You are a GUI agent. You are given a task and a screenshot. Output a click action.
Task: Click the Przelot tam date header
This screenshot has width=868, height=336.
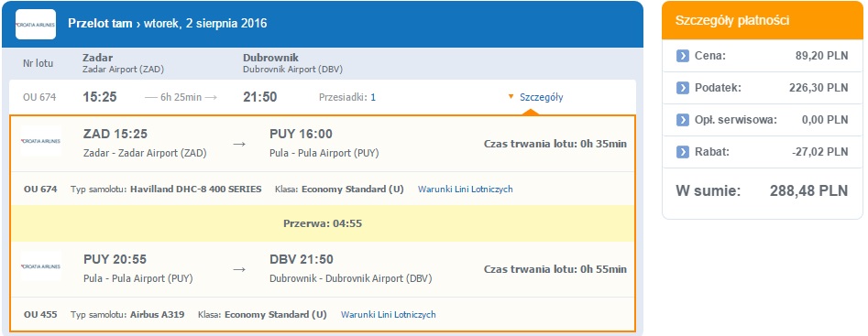click(x=167, y=24)
